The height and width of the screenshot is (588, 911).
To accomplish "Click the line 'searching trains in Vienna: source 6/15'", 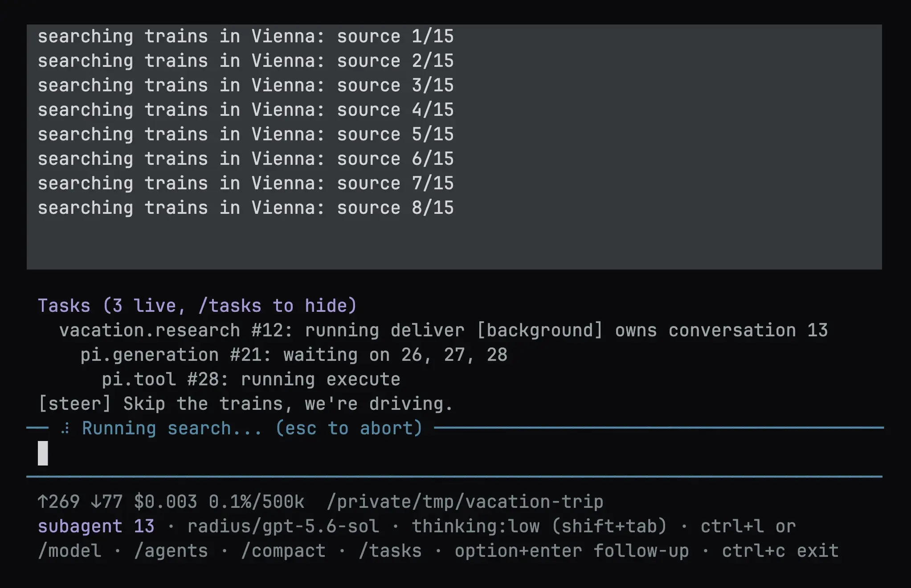I will (245, 159).
